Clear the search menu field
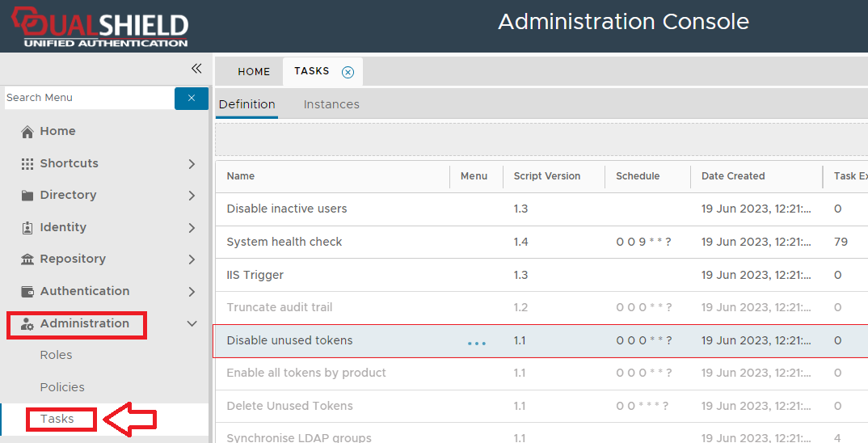 192,98
